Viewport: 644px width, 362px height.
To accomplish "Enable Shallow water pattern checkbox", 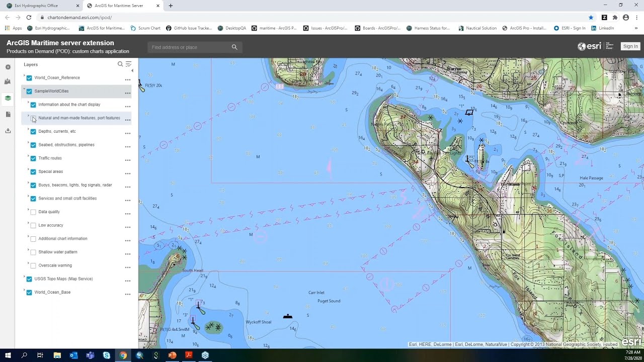I will pyautogui.click(x=33, y=252).
